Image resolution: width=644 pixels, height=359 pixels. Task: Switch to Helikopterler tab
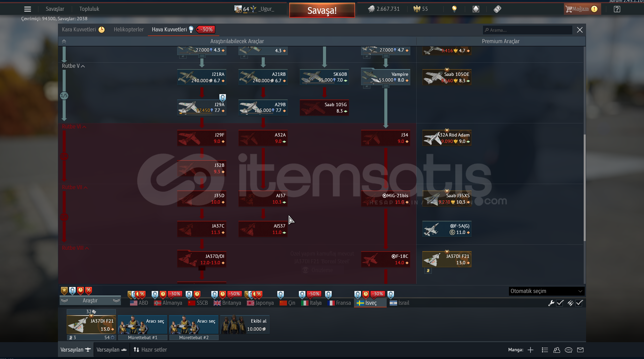coord(129,30)
